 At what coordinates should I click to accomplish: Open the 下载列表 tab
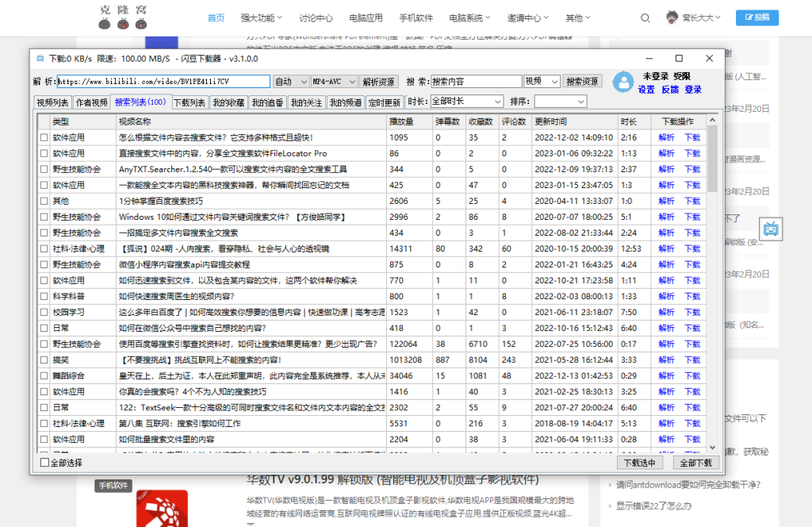[190, 102]
